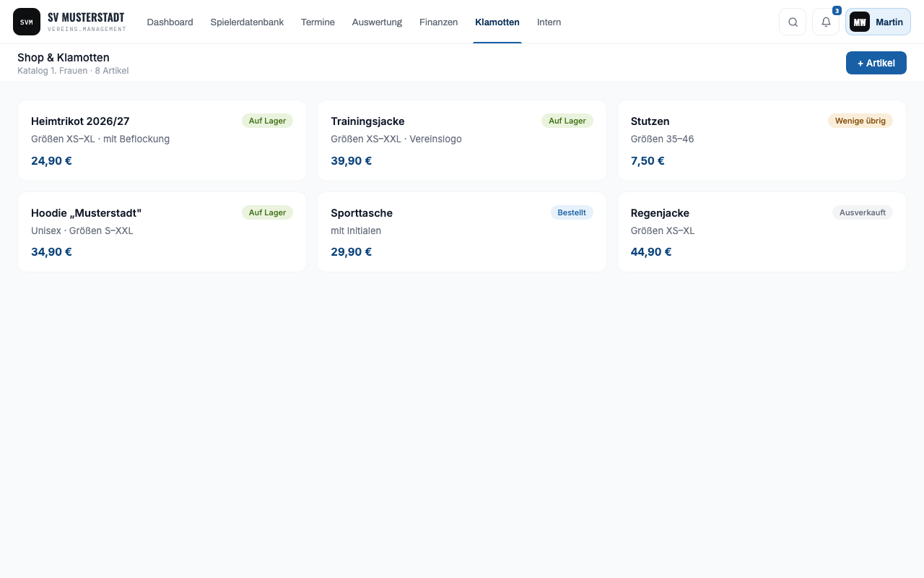Click the Größen 35–46 description
Viewport: 924px width, 578px height.
[662, 139]
